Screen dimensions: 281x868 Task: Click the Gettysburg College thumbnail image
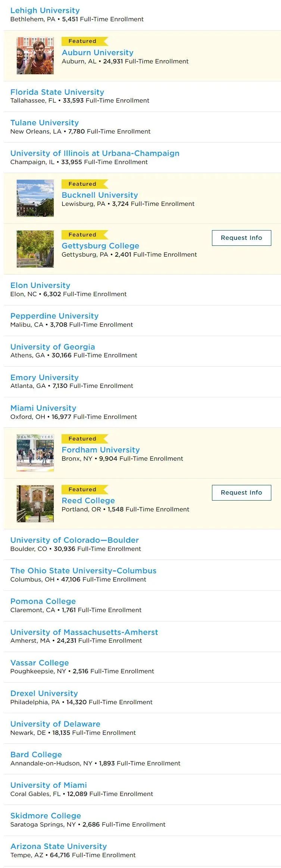tap(35, 249)
